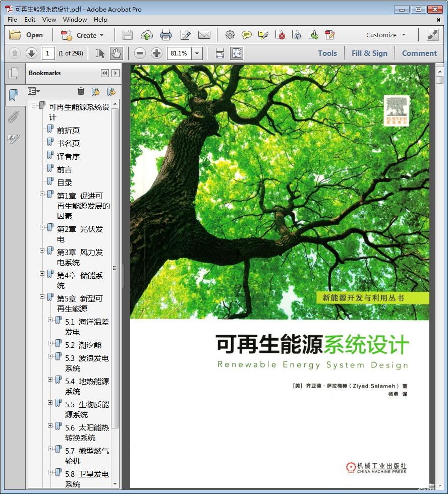Expand the 第1章 促进可再生能源发展的因素 bookmark
Viewport: 448px width, 494px height.
pos(42,194)
